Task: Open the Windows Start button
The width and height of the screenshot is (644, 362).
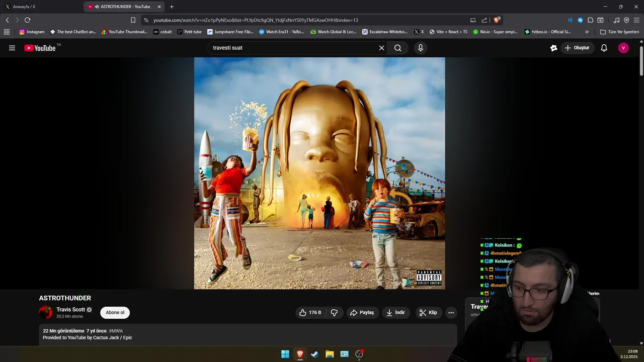Action: pyautogui.click(x=285, y=354)
